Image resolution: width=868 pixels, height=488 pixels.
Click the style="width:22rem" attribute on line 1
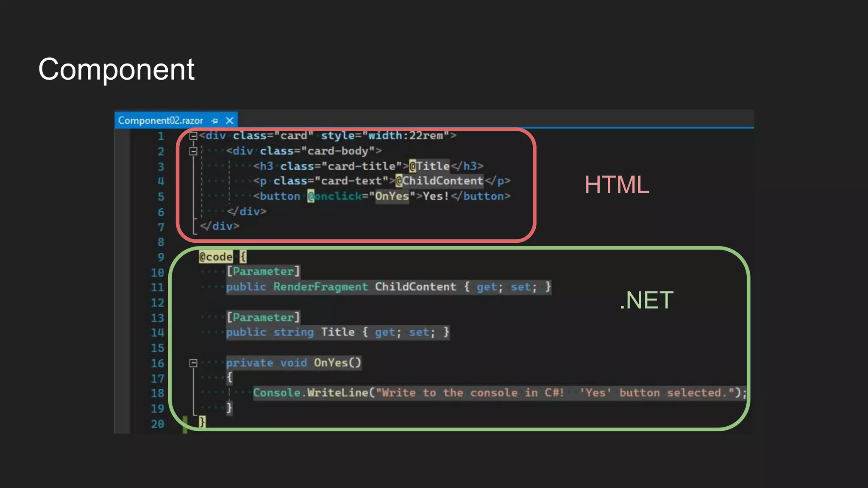(x=385, y=136)
